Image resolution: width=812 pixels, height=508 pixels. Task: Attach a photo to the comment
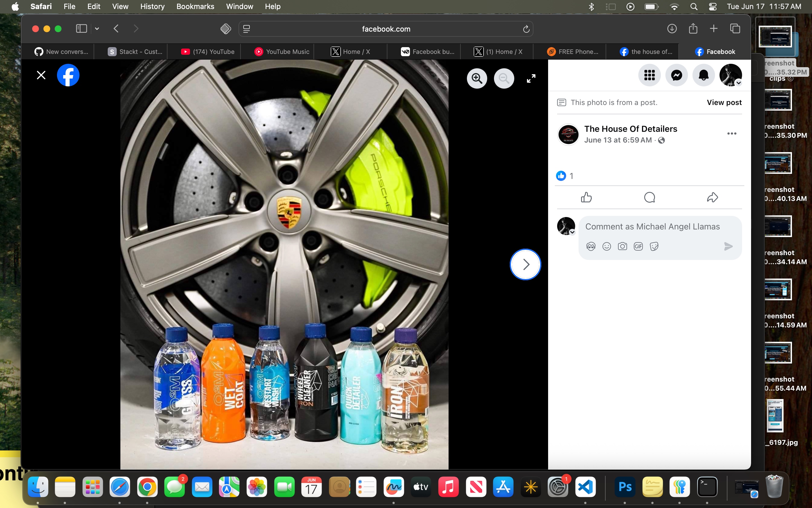623,247
